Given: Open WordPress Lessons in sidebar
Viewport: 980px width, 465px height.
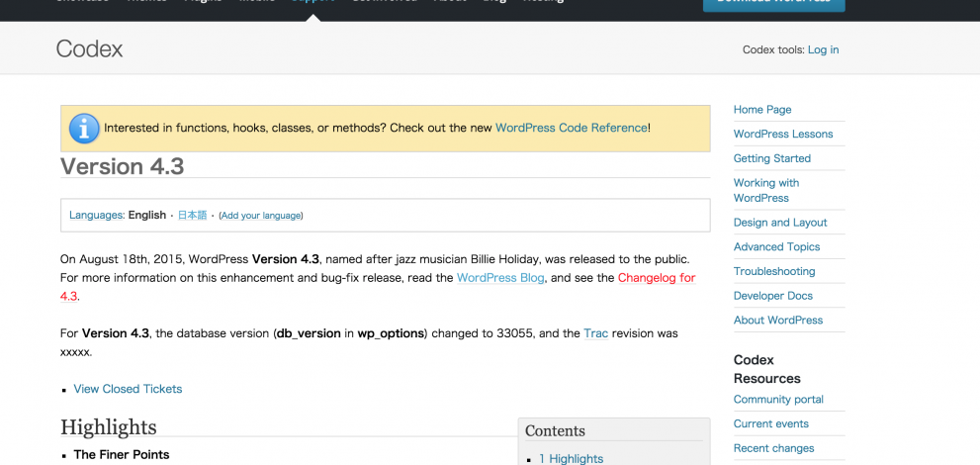Looking at the screenshot, I should pos(783,134).
